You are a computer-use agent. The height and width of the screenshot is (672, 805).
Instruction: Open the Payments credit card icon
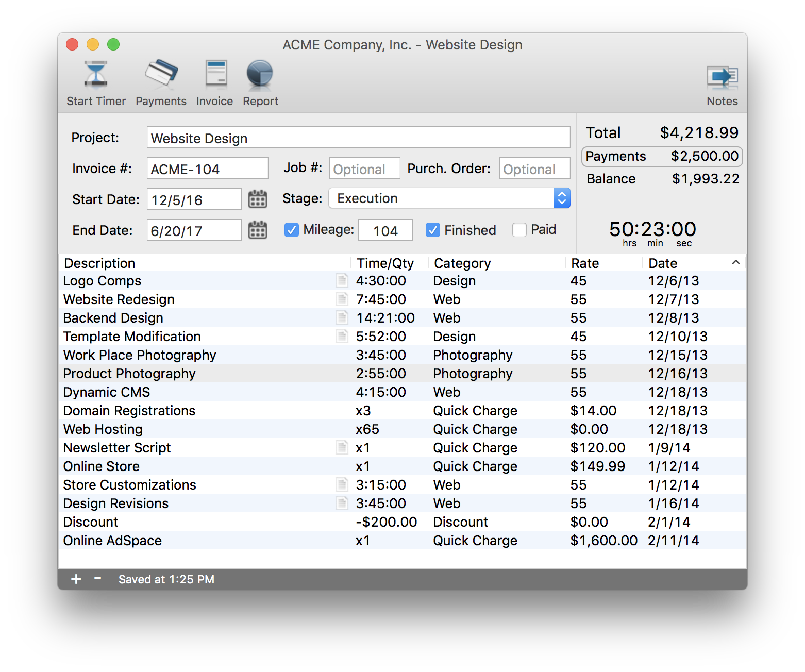click(161, 73)
